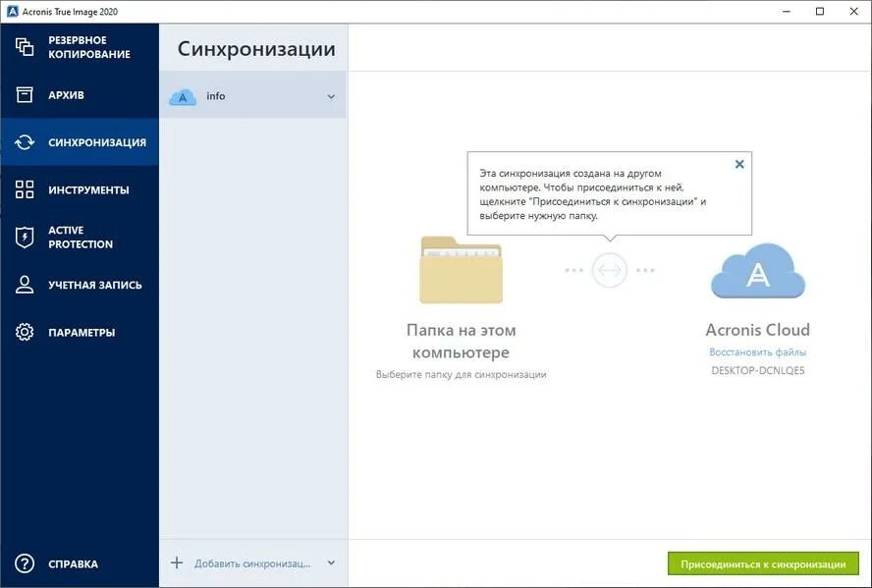Image resolution: width=872 pixels, height=588 pixels.
Task: Close the Acronis True Image window
Action: (854, 11)
